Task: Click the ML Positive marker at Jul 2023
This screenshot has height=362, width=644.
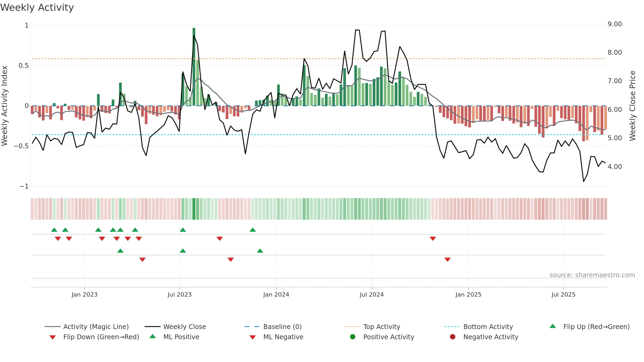Action: click(183, 251)
